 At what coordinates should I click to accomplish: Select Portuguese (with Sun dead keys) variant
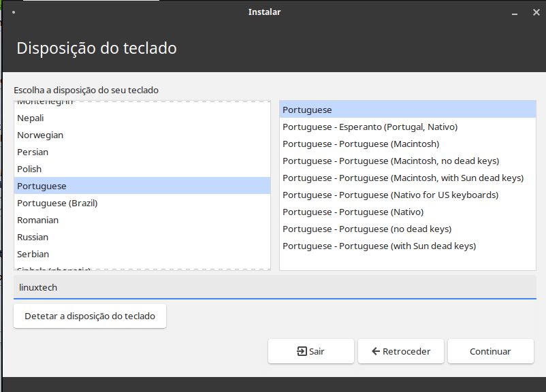(379, 246)
